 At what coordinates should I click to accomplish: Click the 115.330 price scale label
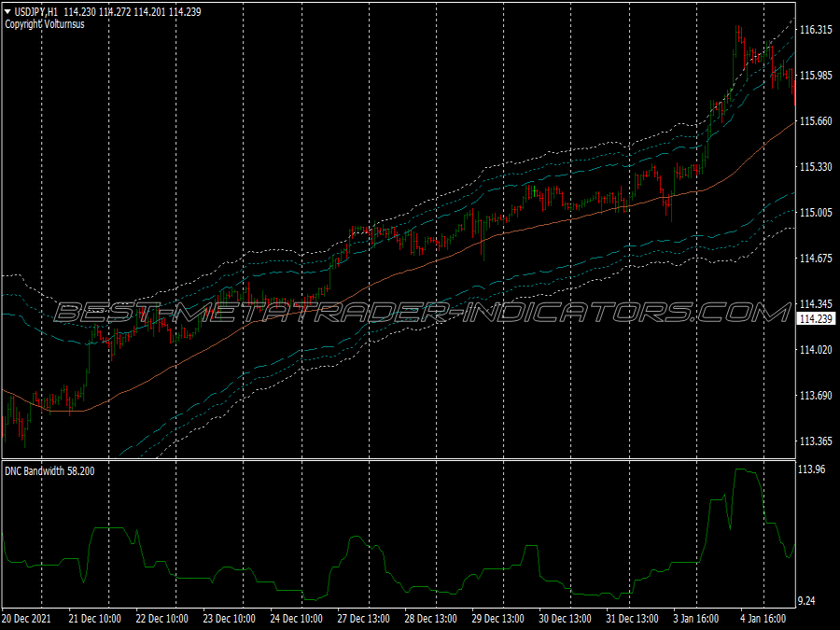(x=816, y=167)
